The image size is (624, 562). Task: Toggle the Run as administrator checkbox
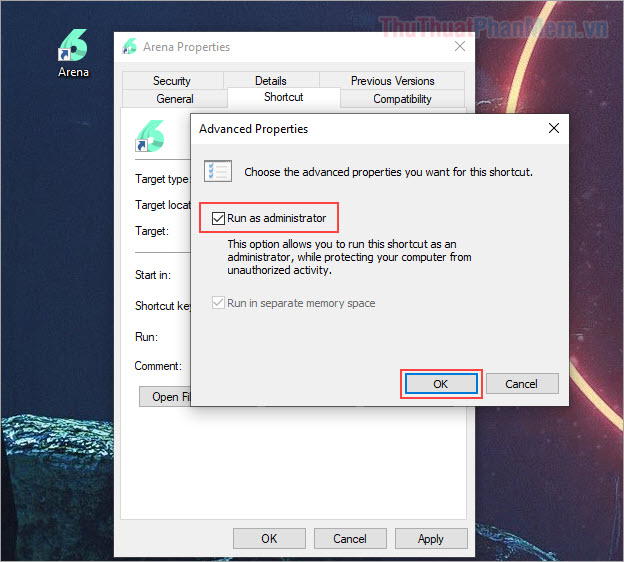coord(219,218)
